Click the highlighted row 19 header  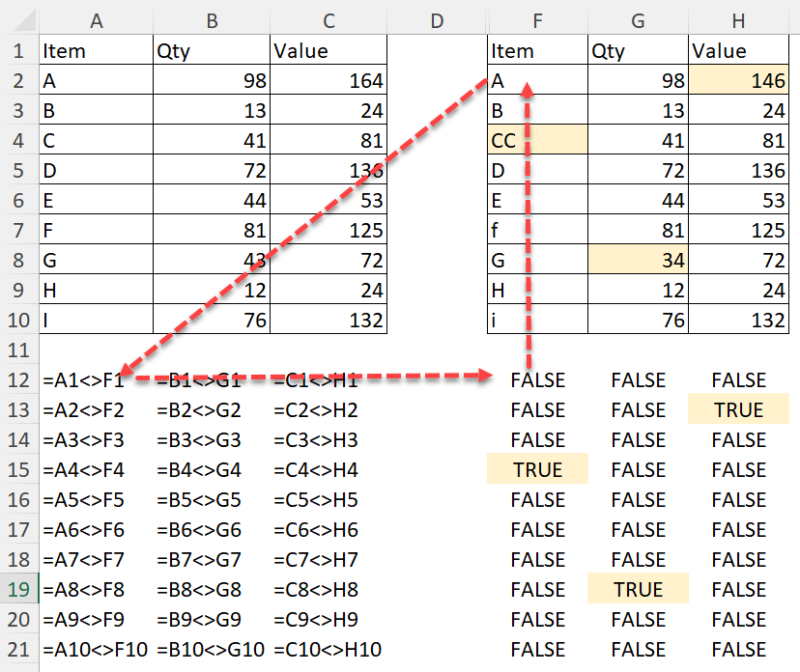[19, 590]
